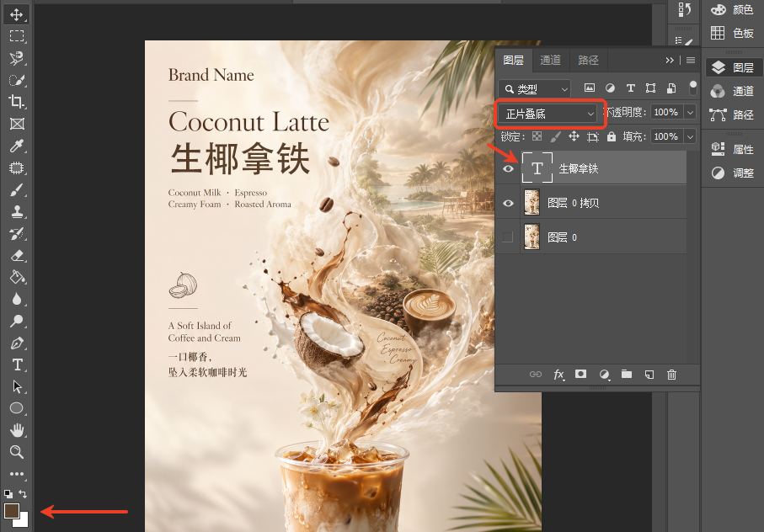
Task: Open the fx layer style menu
Action: point(558,375)
